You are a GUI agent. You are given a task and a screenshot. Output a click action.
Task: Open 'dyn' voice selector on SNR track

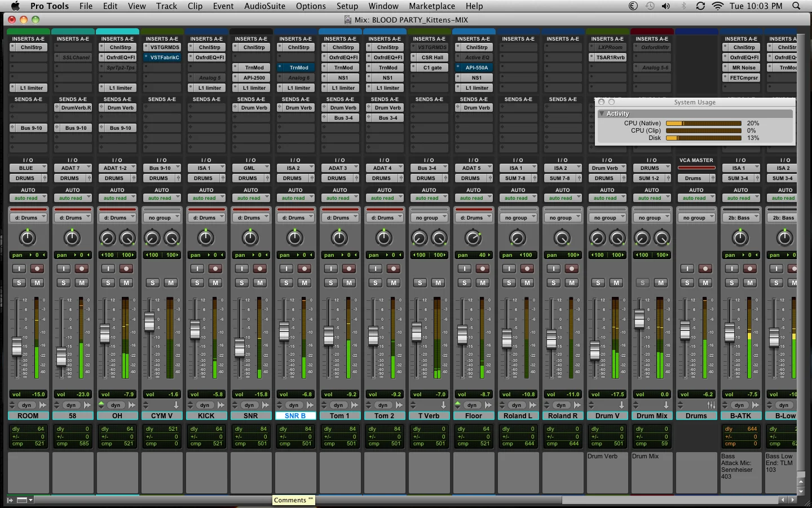click(249, 405)
